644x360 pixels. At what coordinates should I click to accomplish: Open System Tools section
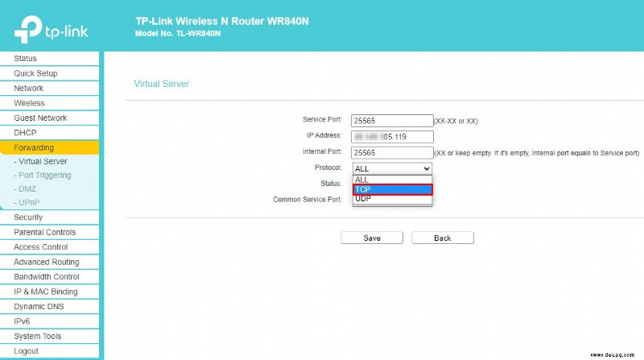tap(49, 336)
